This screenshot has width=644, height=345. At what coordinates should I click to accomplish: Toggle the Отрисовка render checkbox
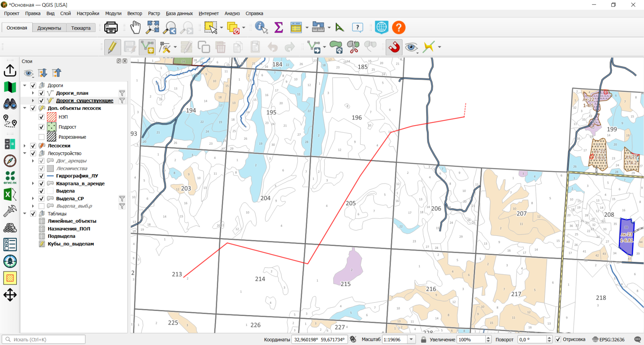click(558, 339)
